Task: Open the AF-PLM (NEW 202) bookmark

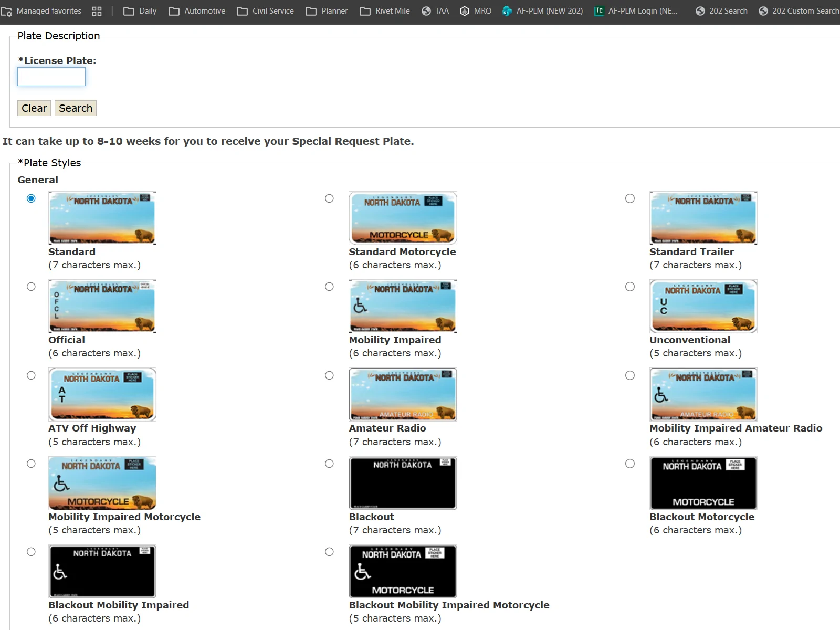Action: 543,11
